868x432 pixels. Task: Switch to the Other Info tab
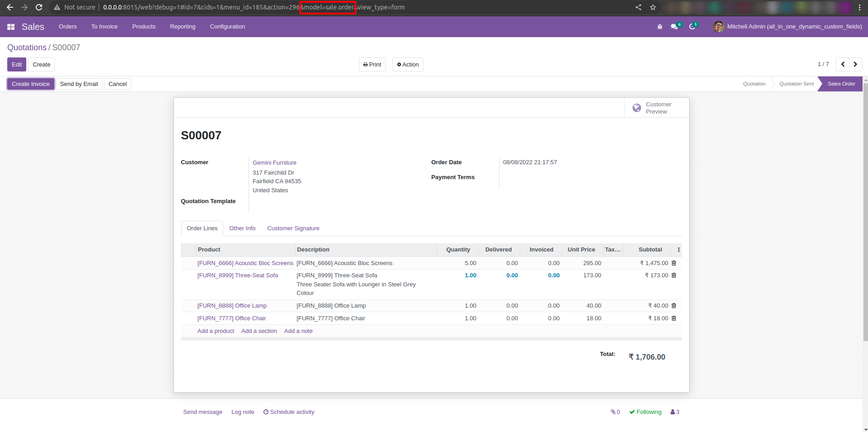click(x=242, y=228)
